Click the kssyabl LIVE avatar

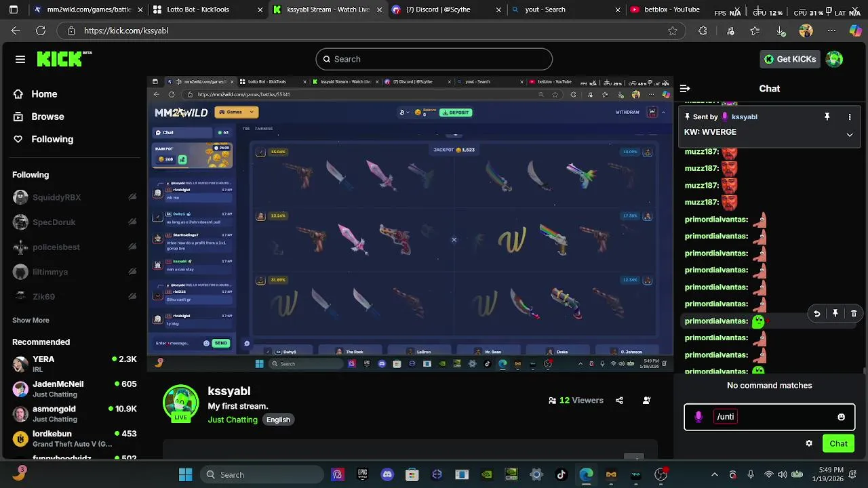(180, 403)
